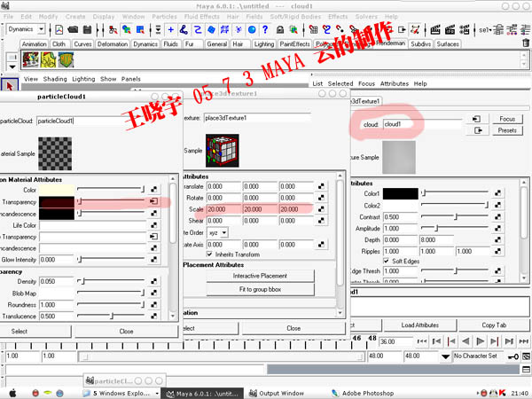Viewport: 532px width, 399px height.
Task: Click Copy Tab button
Action: [494, 325]
